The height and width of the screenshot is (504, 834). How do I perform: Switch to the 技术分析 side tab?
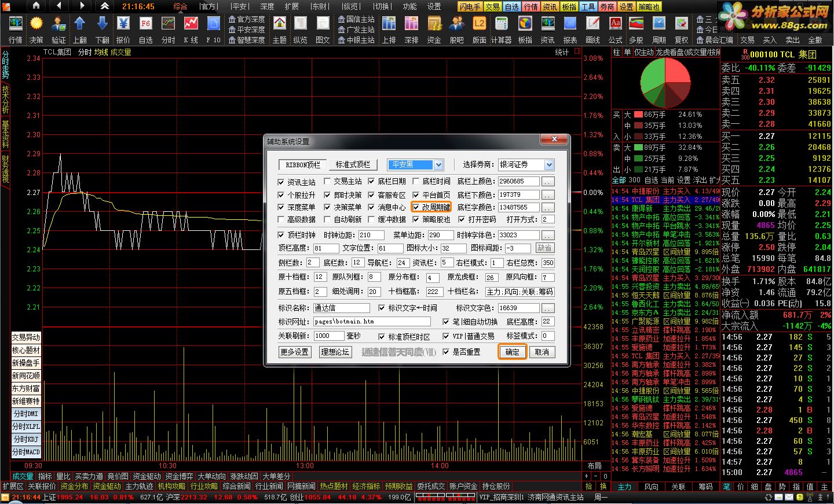(5, 100)
